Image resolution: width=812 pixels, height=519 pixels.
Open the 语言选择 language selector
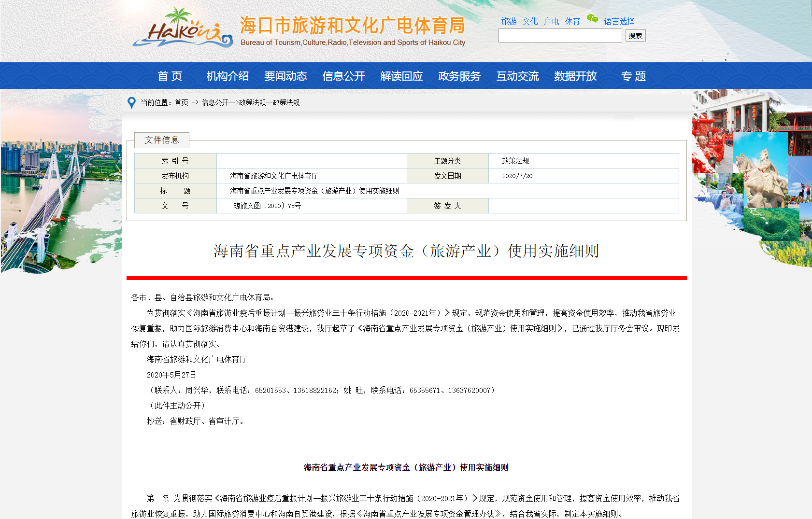pos(619,21)
